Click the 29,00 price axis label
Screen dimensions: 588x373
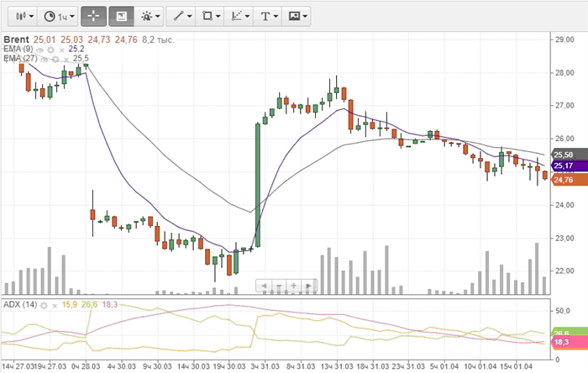click(x=564, y=39)
